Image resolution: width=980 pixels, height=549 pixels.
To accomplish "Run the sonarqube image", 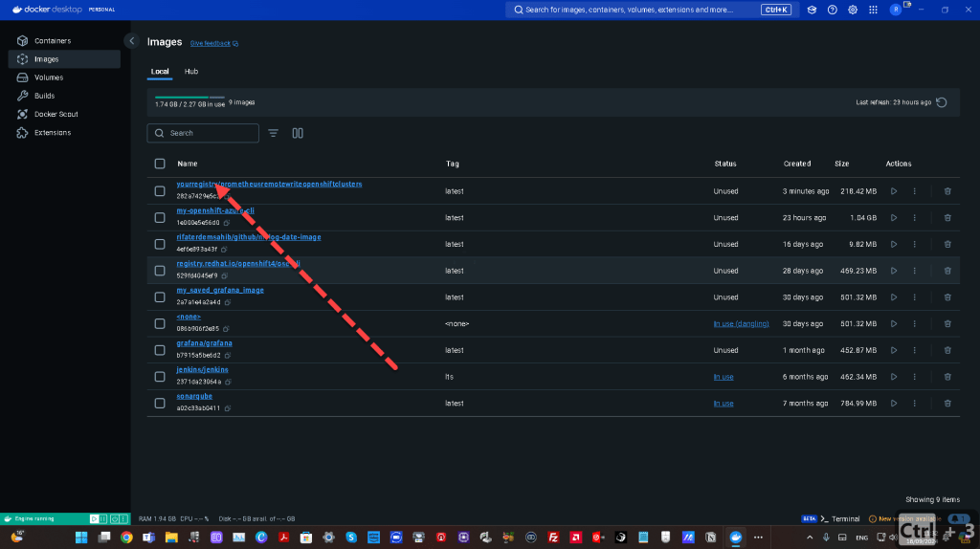I will (894, 404).
